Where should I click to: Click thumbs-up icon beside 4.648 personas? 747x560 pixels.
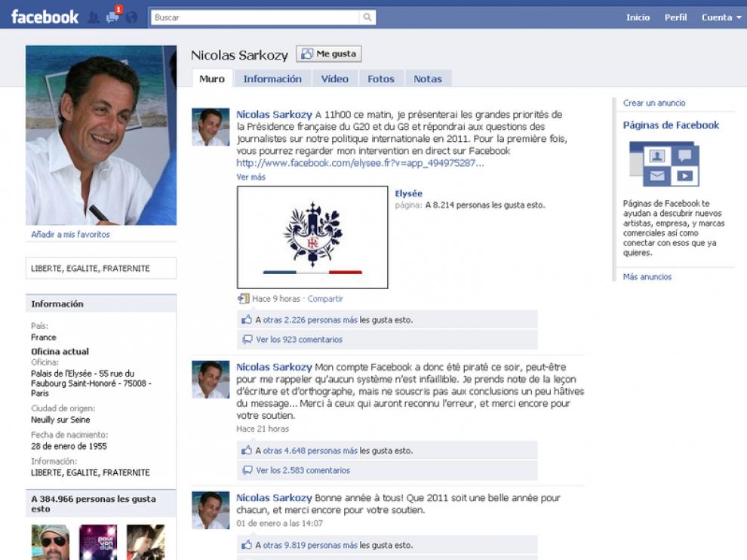(x=246, y=451)
